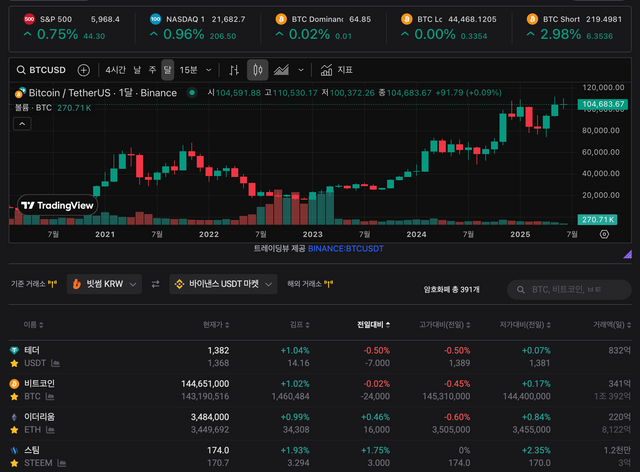Click the 테더 current price 1,382
This screenshot has width=640, height=472.
coord(218,350)
